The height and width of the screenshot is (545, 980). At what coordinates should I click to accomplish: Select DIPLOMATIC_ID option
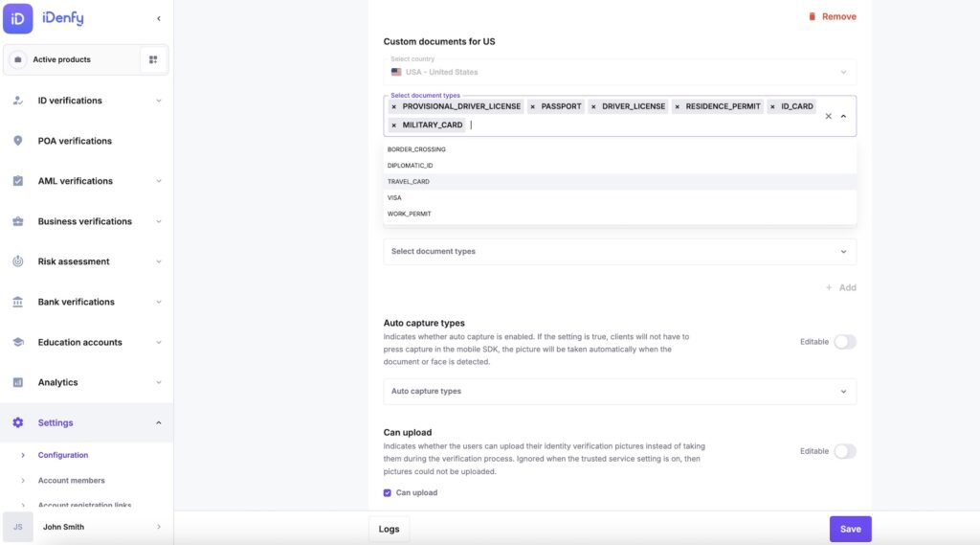[x=619, y=166]
